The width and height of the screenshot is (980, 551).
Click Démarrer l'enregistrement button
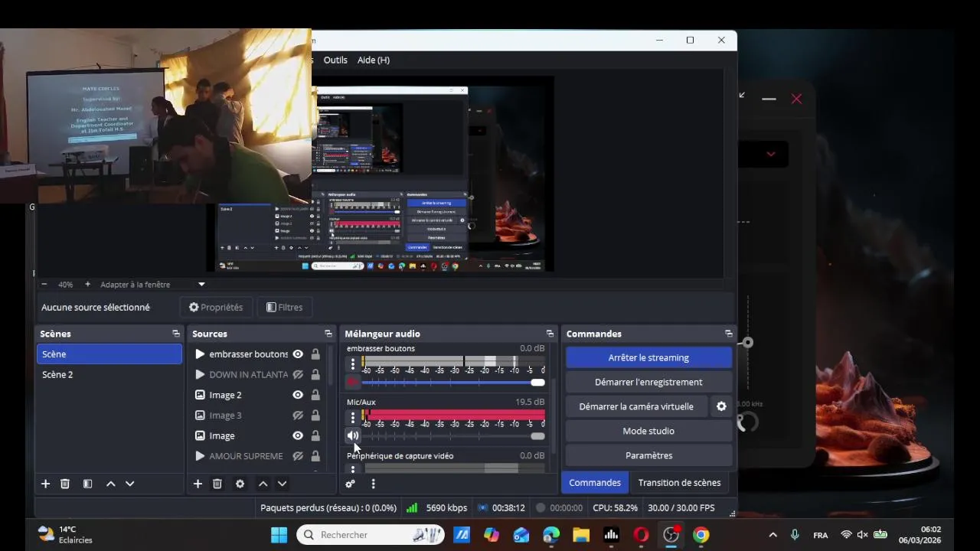[648, 382]
